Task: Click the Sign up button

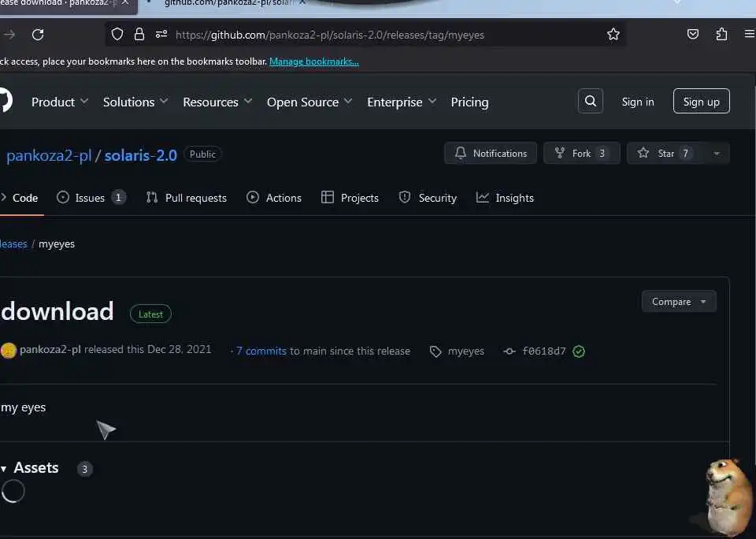Action: coord(701,102)
